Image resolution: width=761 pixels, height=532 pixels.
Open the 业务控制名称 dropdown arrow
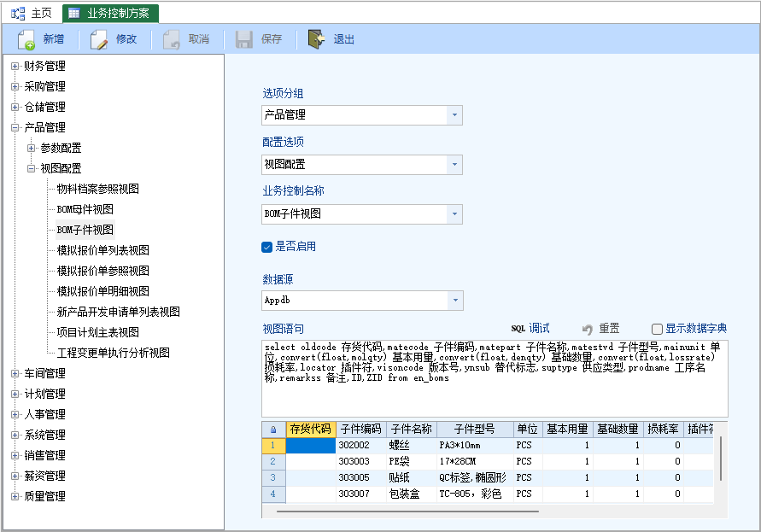454,214
